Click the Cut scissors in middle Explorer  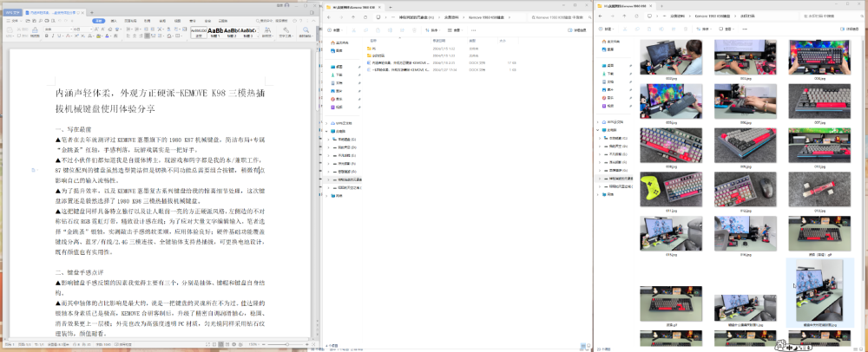(x=354, y=30)
